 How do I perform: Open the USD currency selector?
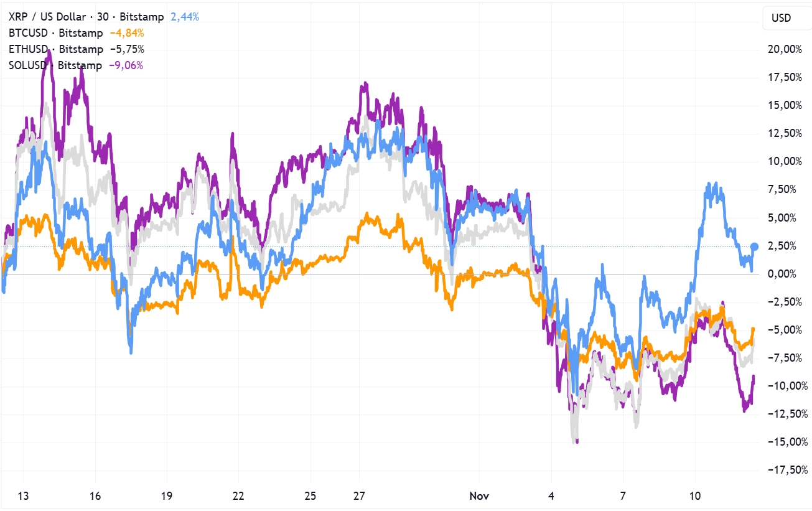click(781, 18)
